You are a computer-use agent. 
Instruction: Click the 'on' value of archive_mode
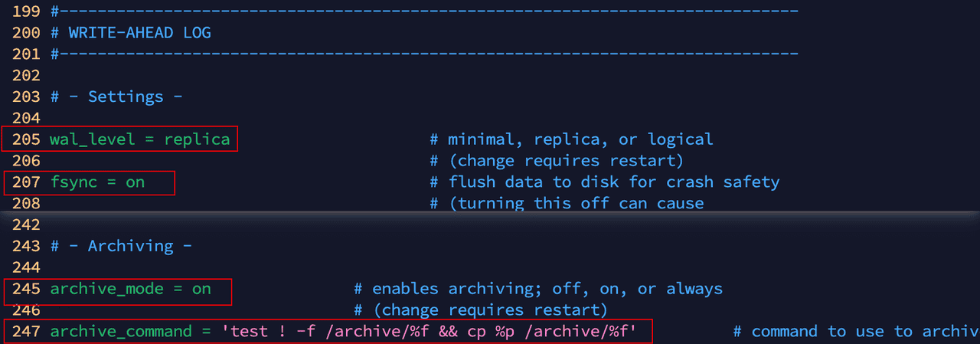pyautogui.click(x=201, y=289)
